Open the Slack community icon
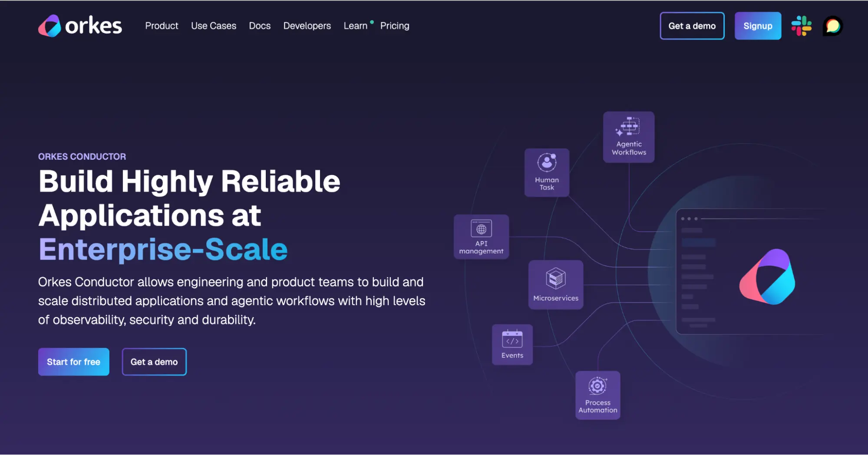This screenshot has width=868, height=455. [801, 26]
